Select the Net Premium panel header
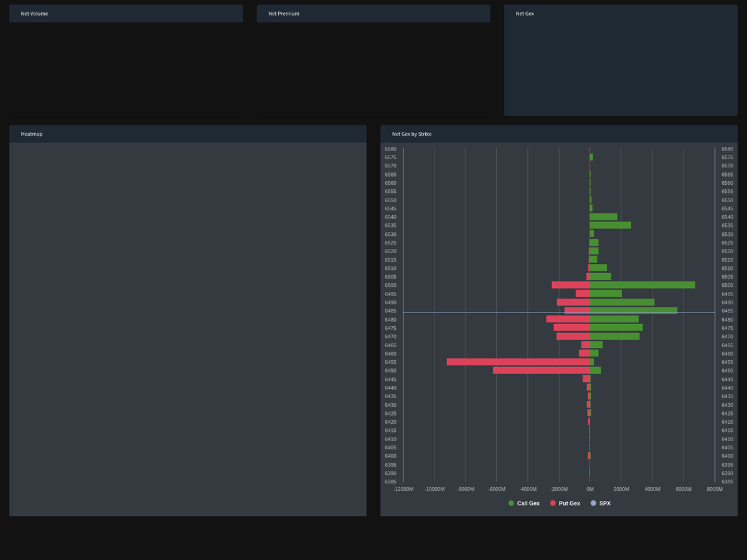Viewport: 747px width, 560px height. [x=374, y=14]
